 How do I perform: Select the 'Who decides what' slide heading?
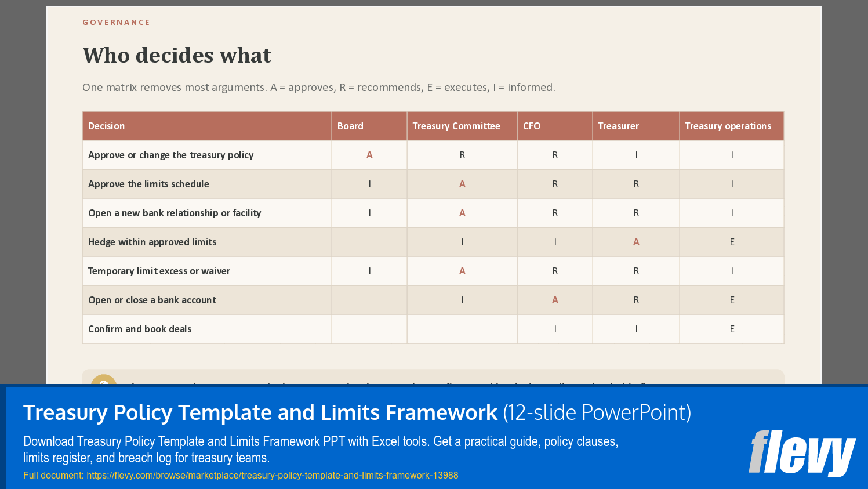tap(177, 56)
